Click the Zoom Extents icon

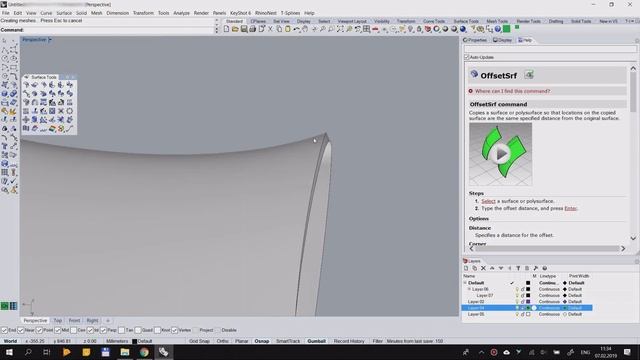click(340, 29)
